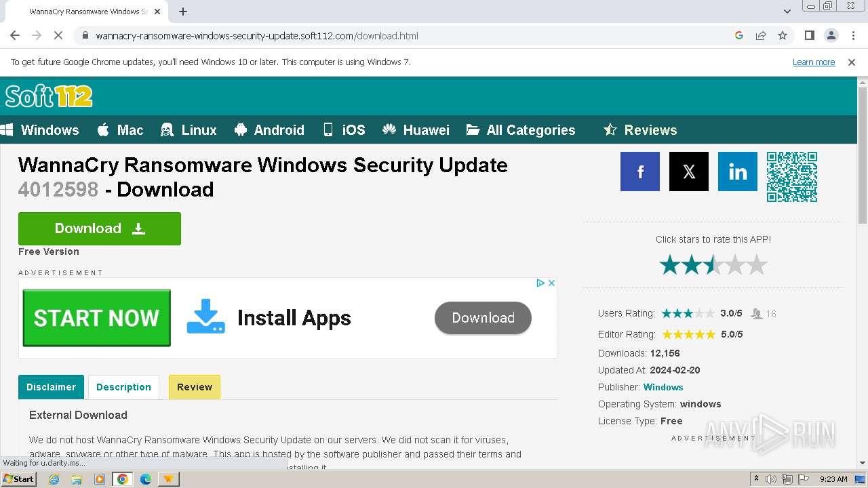This screenshot has height=488, width=868.
Task: Click the gray Download ad button
Action: tap(483, 318)
